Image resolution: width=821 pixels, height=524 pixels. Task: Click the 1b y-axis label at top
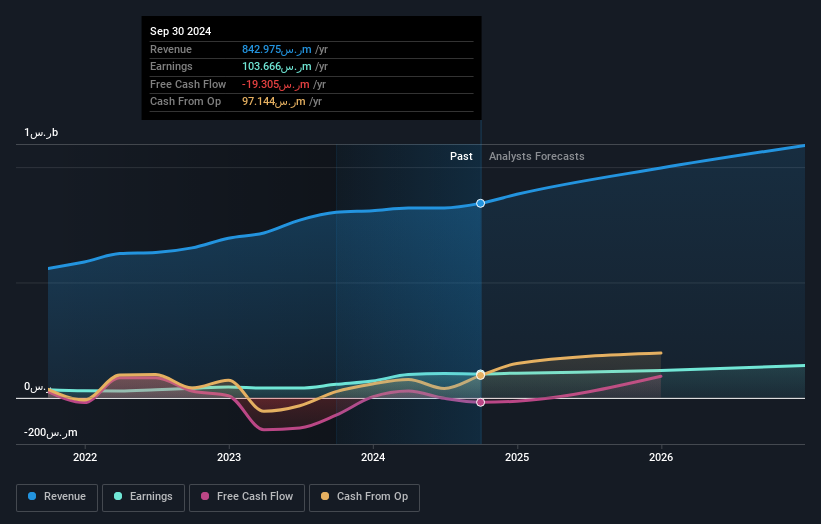41,132
